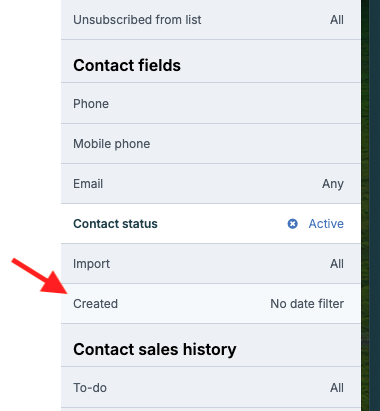380x411 pixels.
Task: Change the All value for Import
Action: pyautogui.click(x=337, y=264)
